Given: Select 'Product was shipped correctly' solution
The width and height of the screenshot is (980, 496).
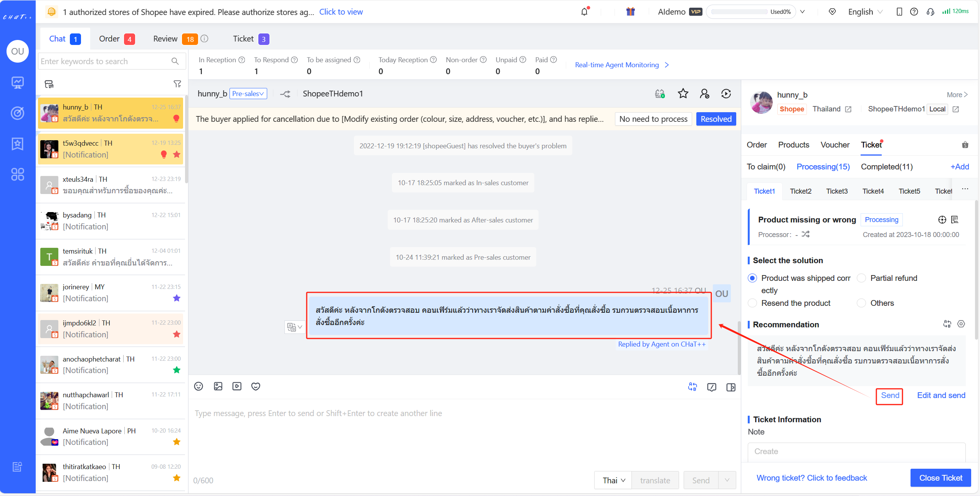Looking at the screenshot, I should coord(752,278).
